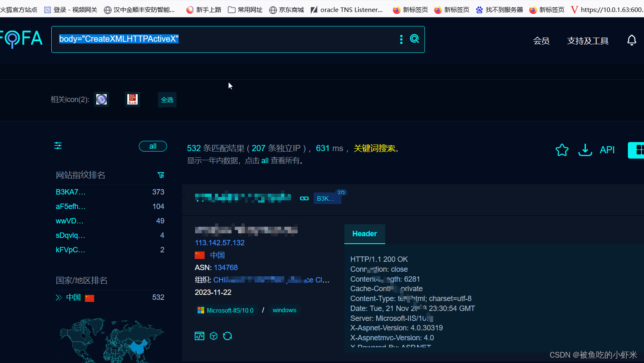Screen dimensions: 644x363
Task: Open the IP 113.142.57.132 link
Action: tap(219, 243)
